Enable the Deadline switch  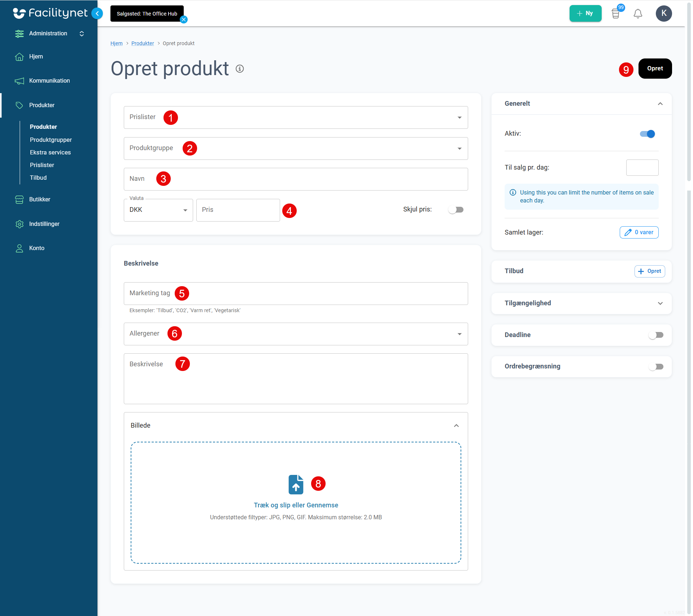point(656,335)
